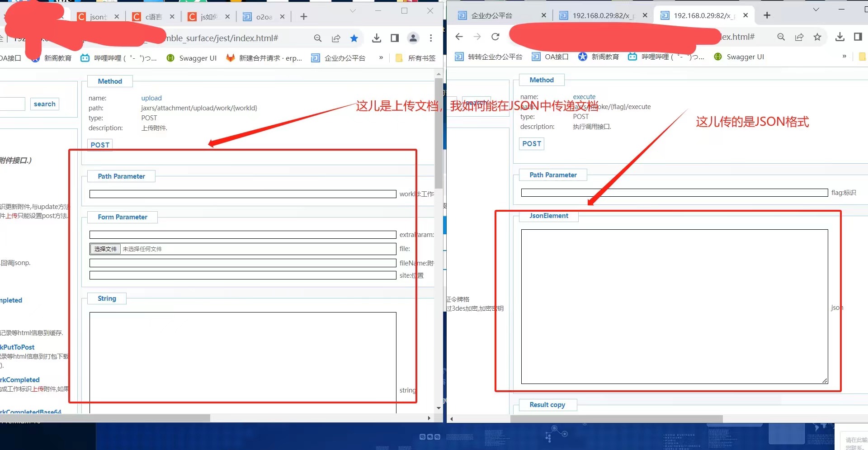
Task: Open the 企业办公平台 bookmark in left browser
Action: pos(339,58)
